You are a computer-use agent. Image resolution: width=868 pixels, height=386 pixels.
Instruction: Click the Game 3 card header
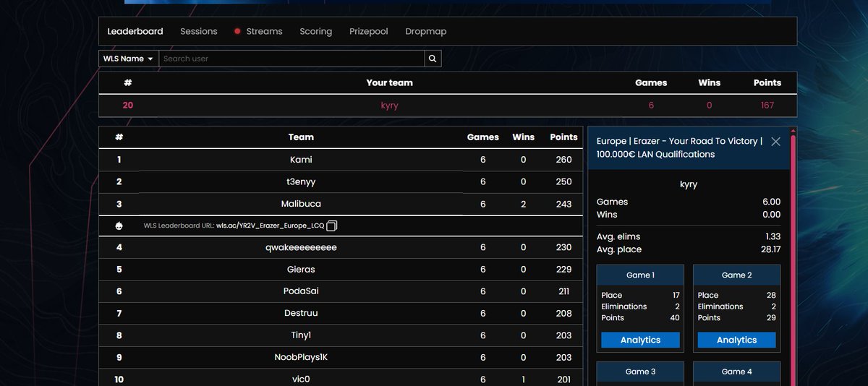coord(640,372)
